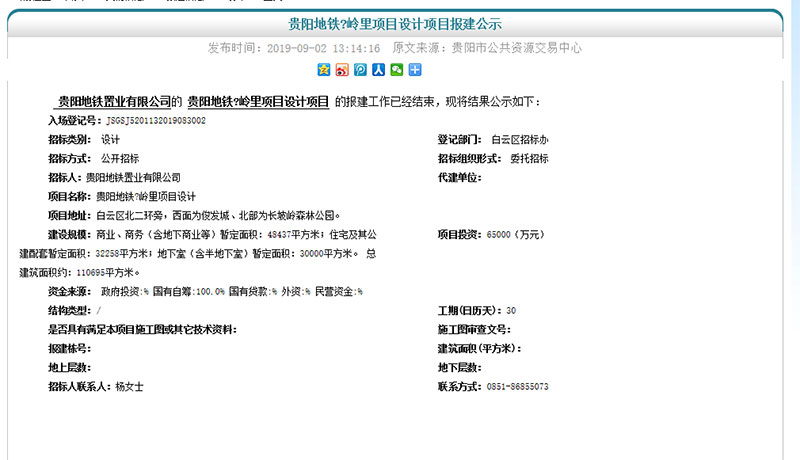Share to QQ Zone via star icon

pos(323,70)
